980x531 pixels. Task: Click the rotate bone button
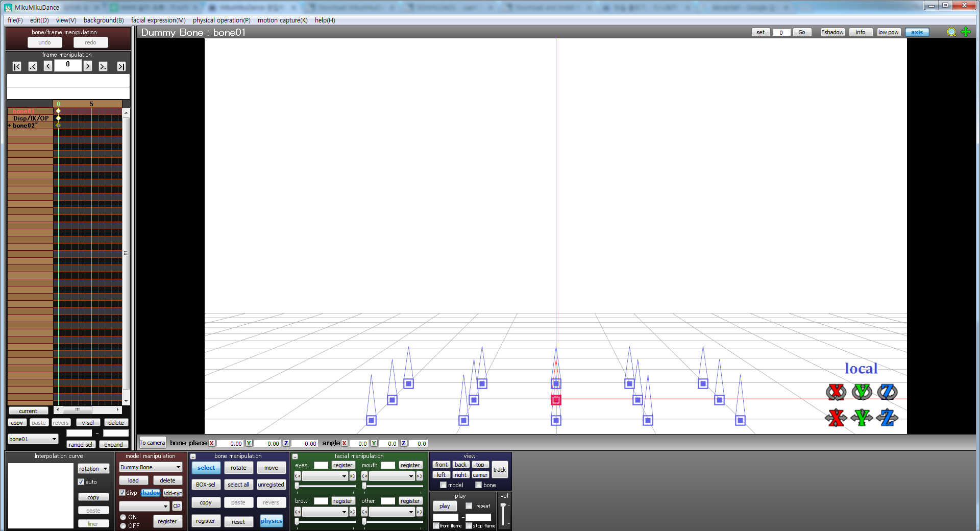(x=238, y=468)
